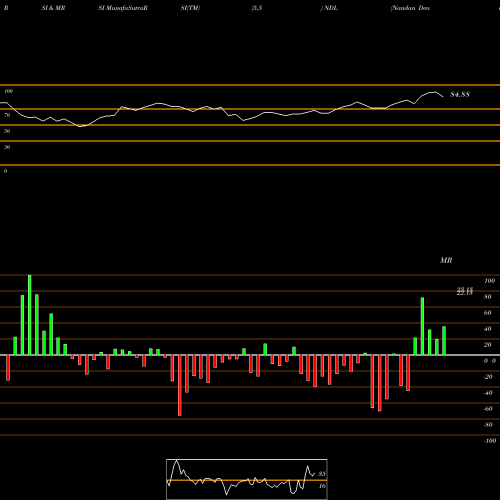
Task: Click the MR axis label '60'
Action: pyautogui.click(x=488, y=313)
